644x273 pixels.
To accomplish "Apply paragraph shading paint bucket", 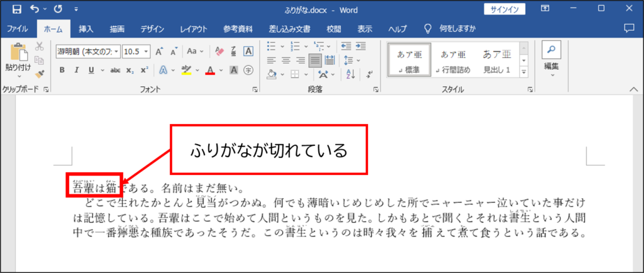I will 271,74.
